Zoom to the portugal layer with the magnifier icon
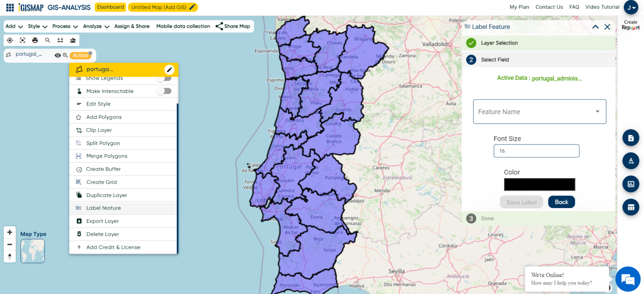The image size is (644, 294). [x=65, y=55]
